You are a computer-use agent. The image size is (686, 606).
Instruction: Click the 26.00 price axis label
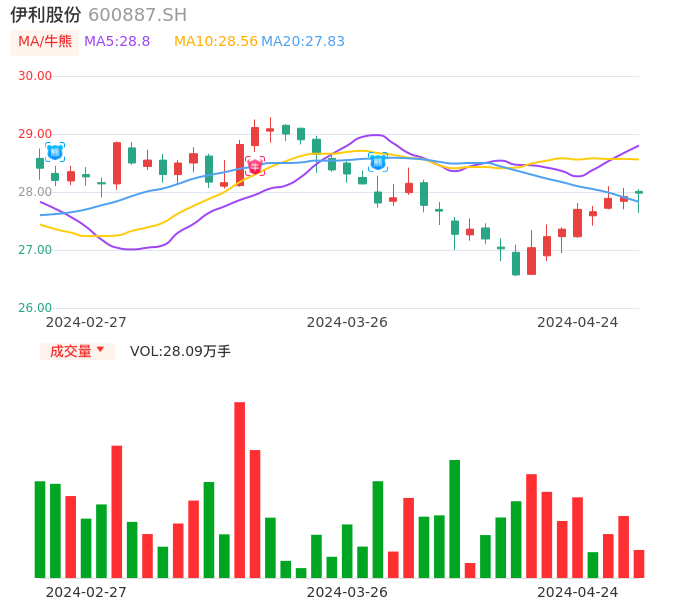pyautogui.click(x=35, y=308)
